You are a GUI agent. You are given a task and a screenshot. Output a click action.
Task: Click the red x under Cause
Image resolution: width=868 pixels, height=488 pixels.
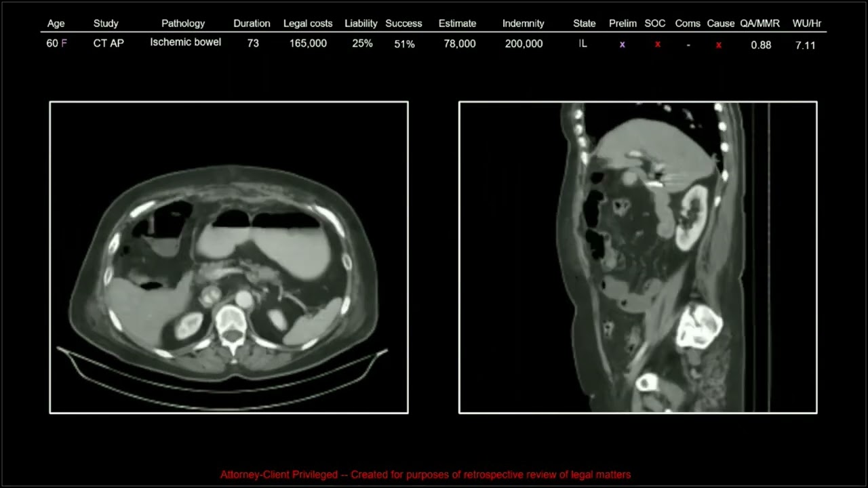pyautogui.click(x=719, y=45)
